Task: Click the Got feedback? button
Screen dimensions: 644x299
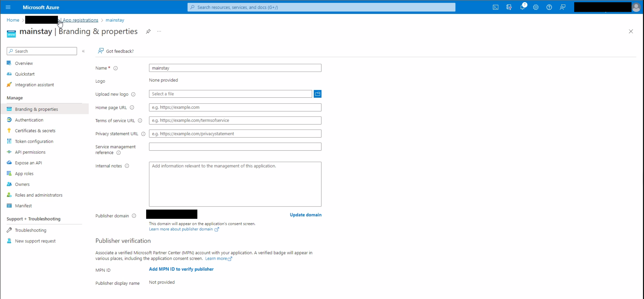Action: (x=116, y=51)
